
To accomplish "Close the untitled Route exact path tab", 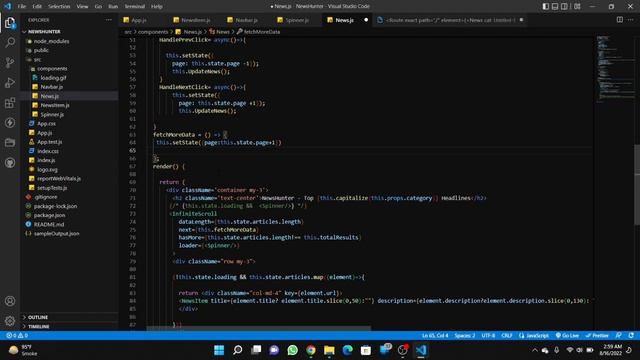I will pyautogui.click(x=521, y=20).
